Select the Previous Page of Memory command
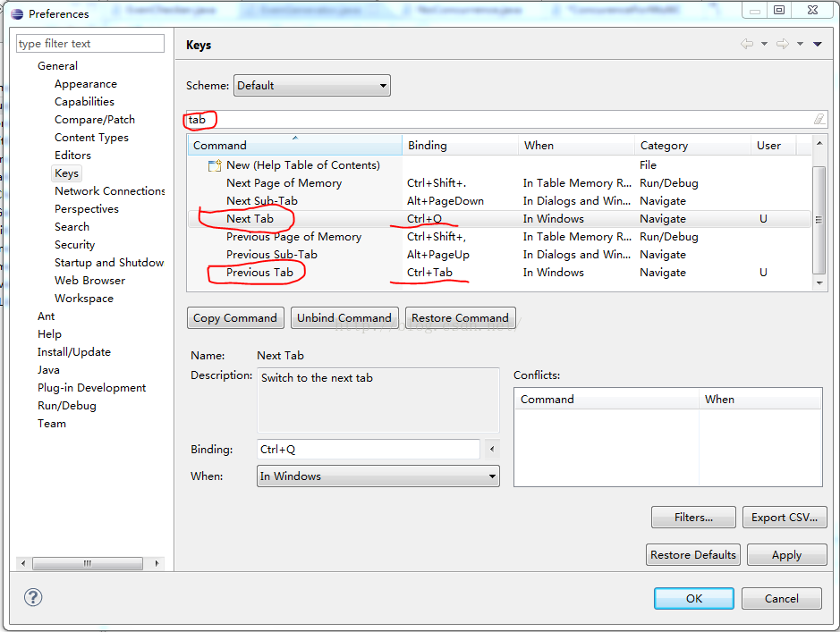Screen dimensions: 840x632 [x=499, y=237]
